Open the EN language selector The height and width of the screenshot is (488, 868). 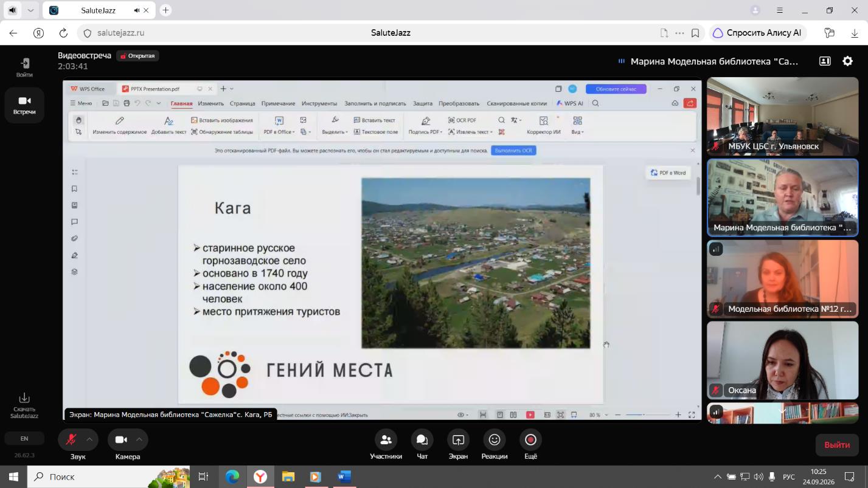pyautogui.click(x=24, y=438)
